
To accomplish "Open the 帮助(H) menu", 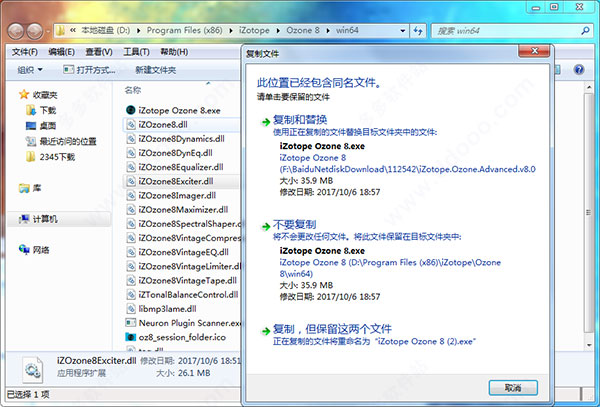I will tap(174, 52).
